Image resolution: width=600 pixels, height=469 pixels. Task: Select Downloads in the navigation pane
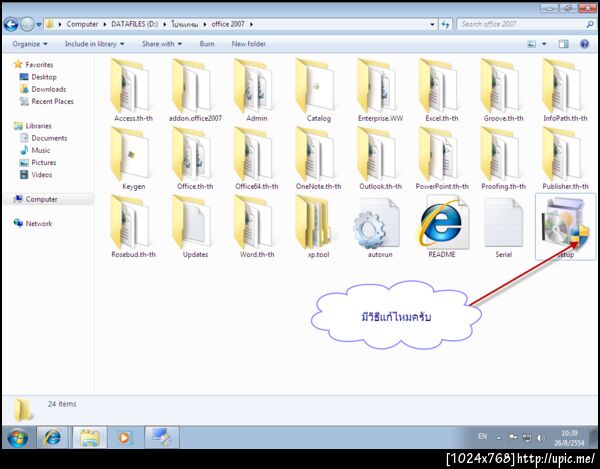tap(43, 89)
